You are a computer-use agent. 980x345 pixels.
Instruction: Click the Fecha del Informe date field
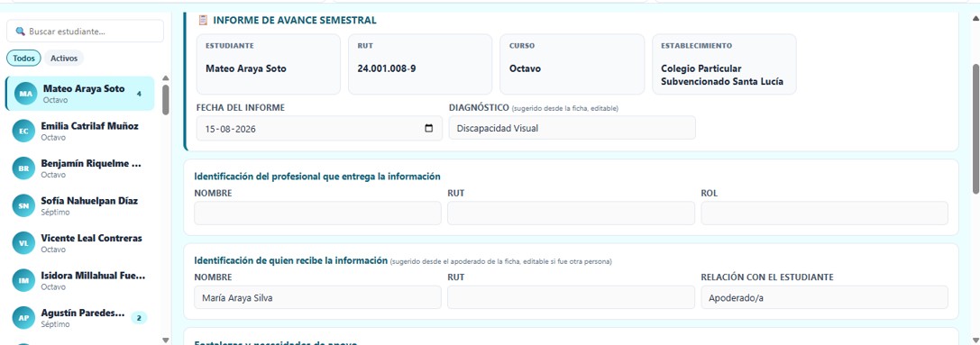pyautogui.click(x=319, y=129)
